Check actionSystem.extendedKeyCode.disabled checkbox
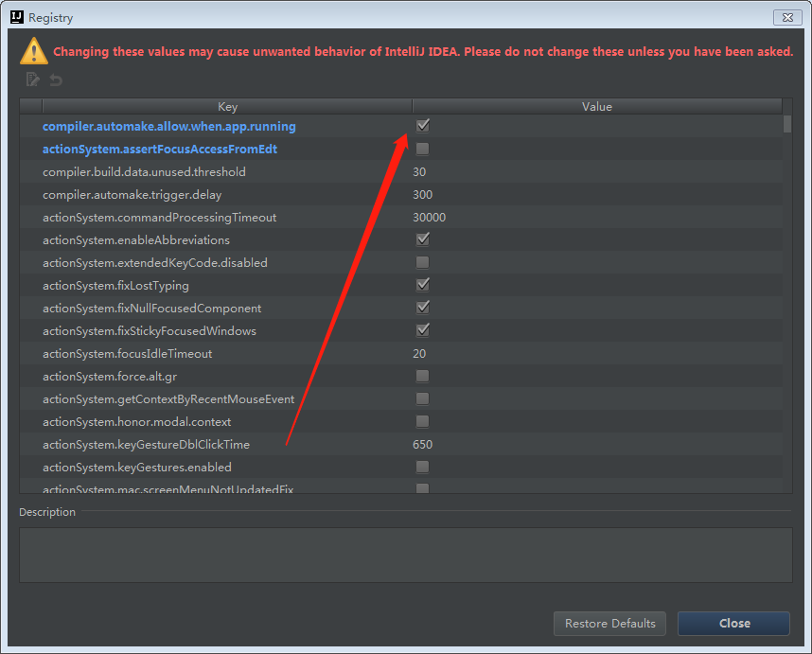The image size is (812, 654). pyautogui.click(x=423, y=262)
